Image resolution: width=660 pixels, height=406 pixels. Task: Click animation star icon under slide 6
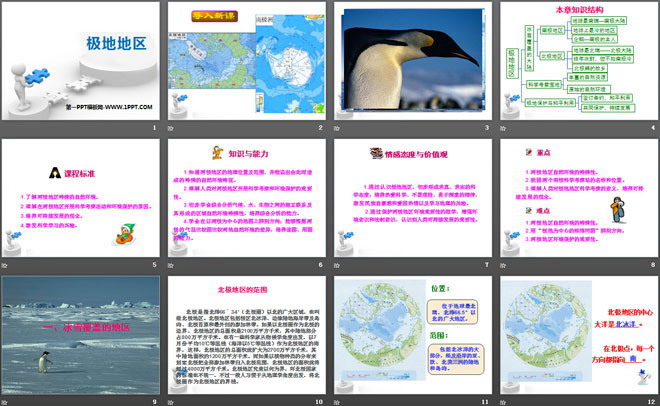coord(171,265)
